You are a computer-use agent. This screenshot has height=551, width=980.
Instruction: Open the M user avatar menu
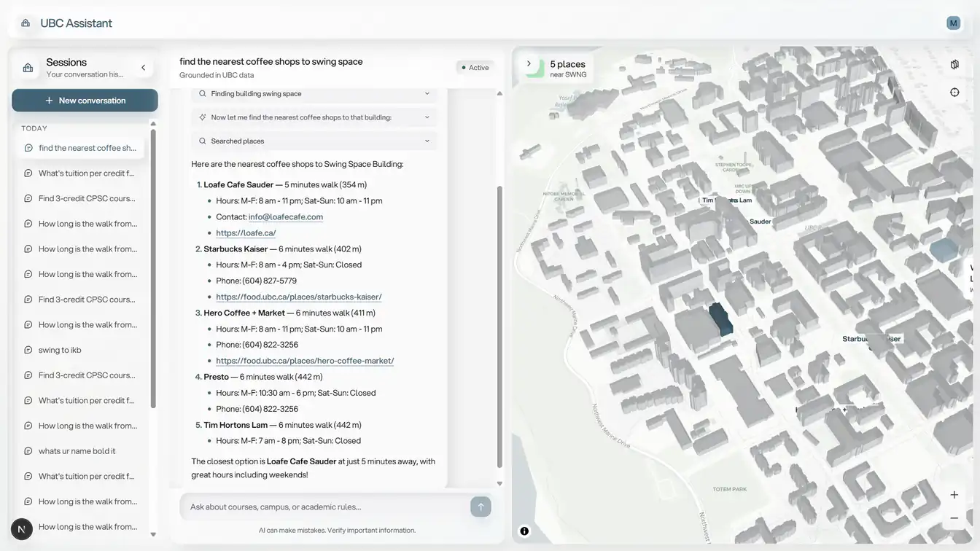click(x=953, y=23)
